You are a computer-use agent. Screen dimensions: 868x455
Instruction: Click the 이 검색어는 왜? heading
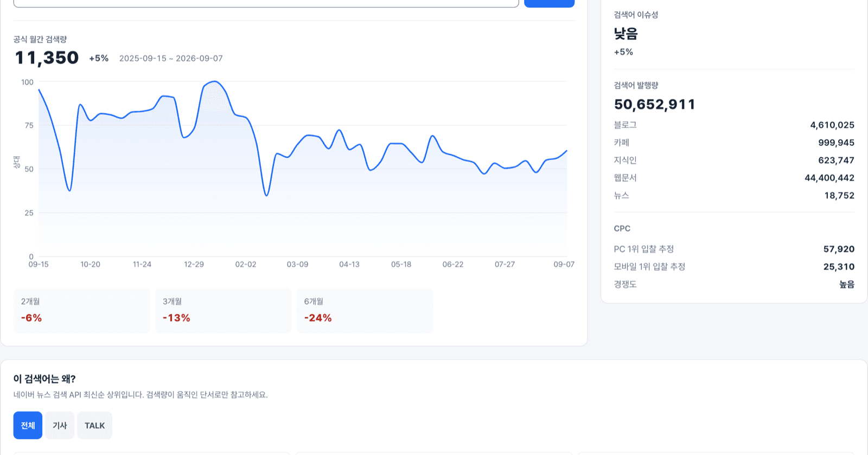click(x=44, y=379)
